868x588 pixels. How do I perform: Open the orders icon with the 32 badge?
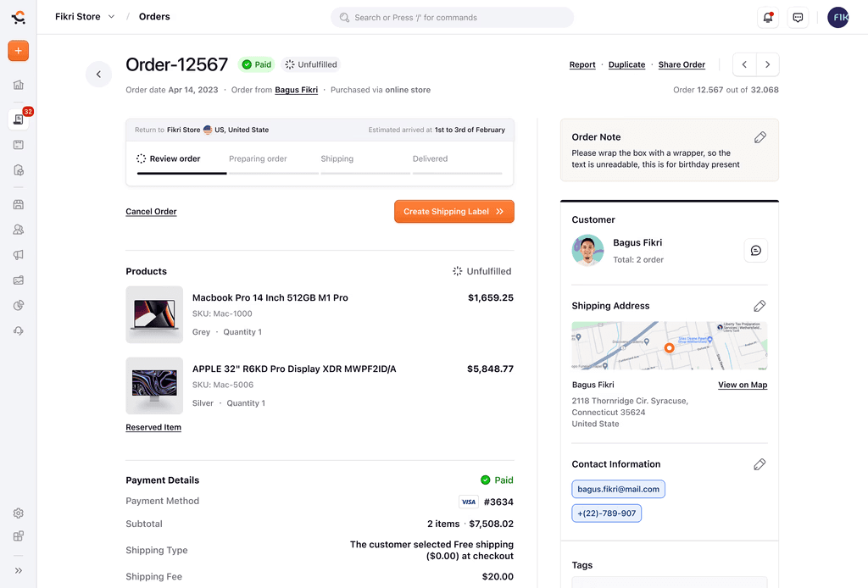(19, 119)
